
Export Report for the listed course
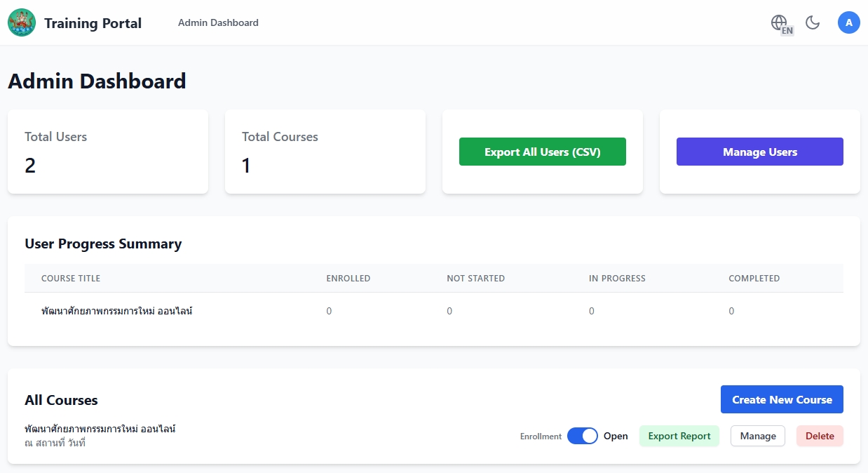point(679,436)
